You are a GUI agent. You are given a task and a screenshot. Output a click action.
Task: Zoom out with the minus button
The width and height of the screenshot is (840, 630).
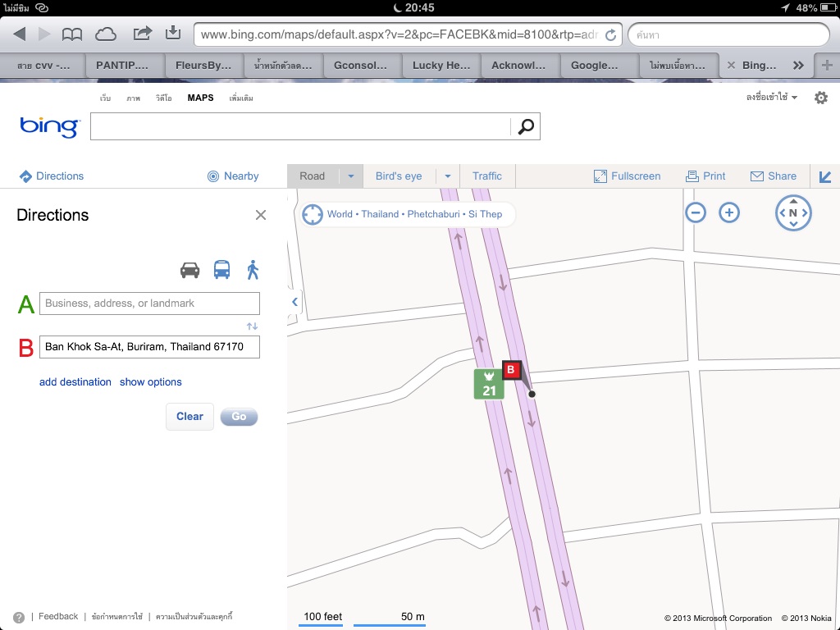[696, 212]
